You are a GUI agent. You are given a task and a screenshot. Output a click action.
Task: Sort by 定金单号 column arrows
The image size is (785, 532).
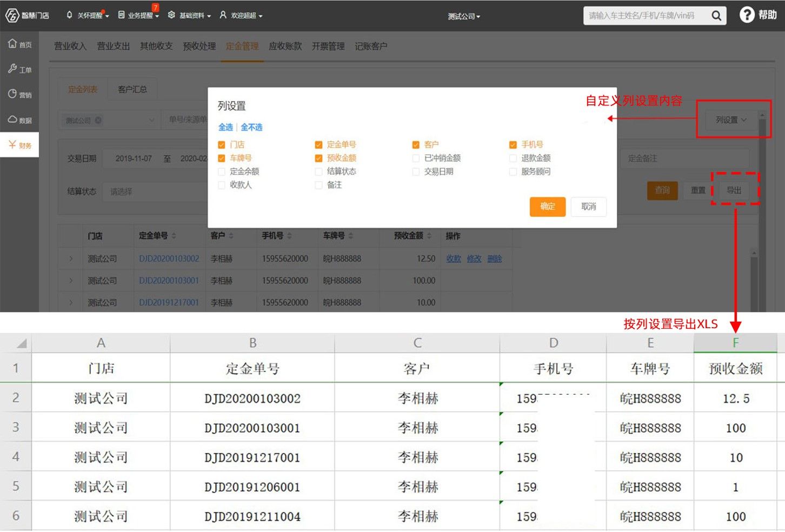(x=174, y=236)
